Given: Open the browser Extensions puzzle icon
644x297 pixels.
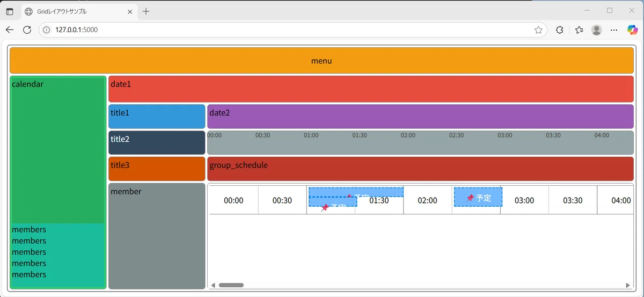Looking at the screenshot, I should click(x=559, y=30).
